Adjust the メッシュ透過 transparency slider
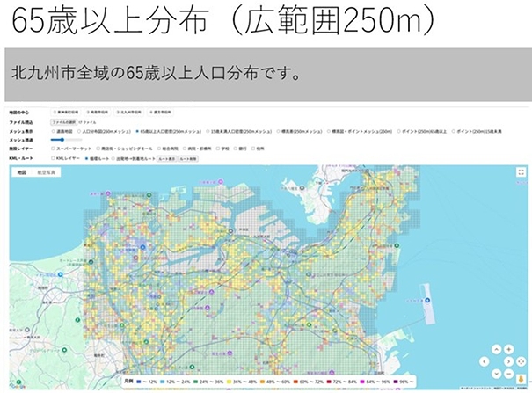The height and width of the screenshot is (393, 532). [63, 140]
